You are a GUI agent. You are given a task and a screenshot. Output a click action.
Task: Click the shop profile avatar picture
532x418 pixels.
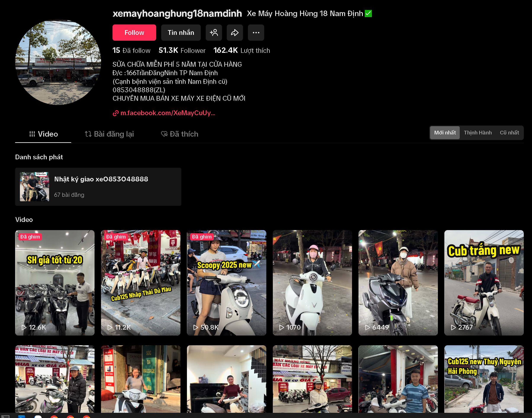tap(58, 62)
